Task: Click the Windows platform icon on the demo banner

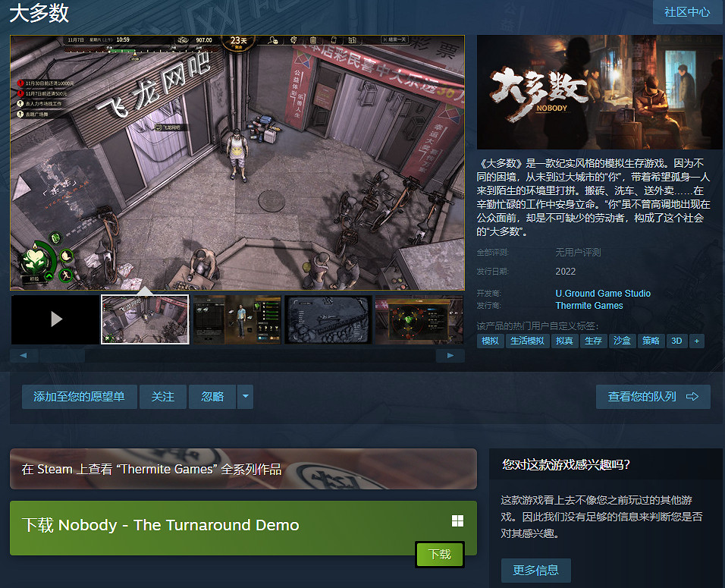Action: click(457, 521)
